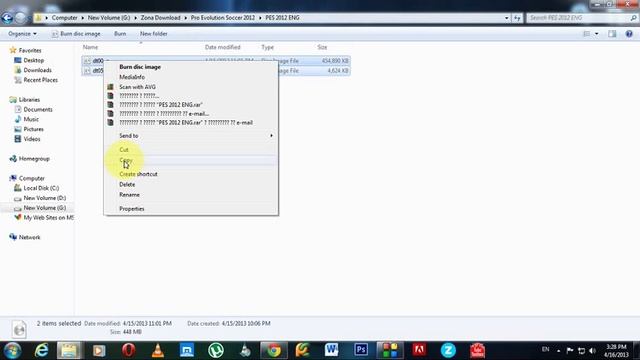Image resolution: width=640 pixels, height=360 pixels.
Task: Click the Burn toolbar button
Action: [x=120, y=34]
